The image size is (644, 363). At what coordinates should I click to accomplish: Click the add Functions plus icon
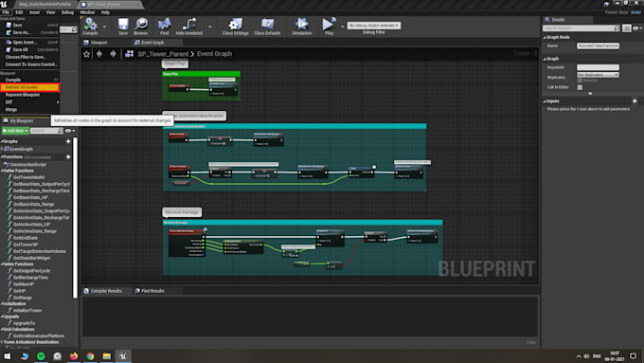[68, 156]
